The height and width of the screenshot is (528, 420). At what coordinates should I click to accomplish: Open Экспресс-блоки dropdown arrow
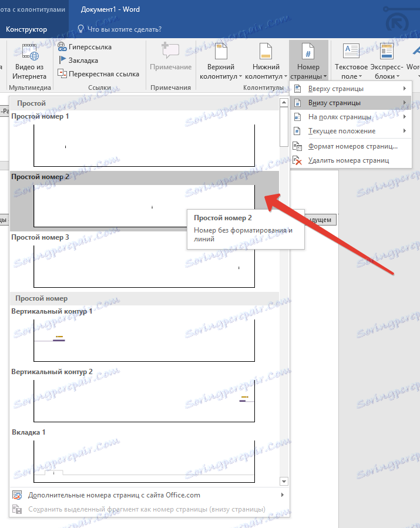click(398, 76)
